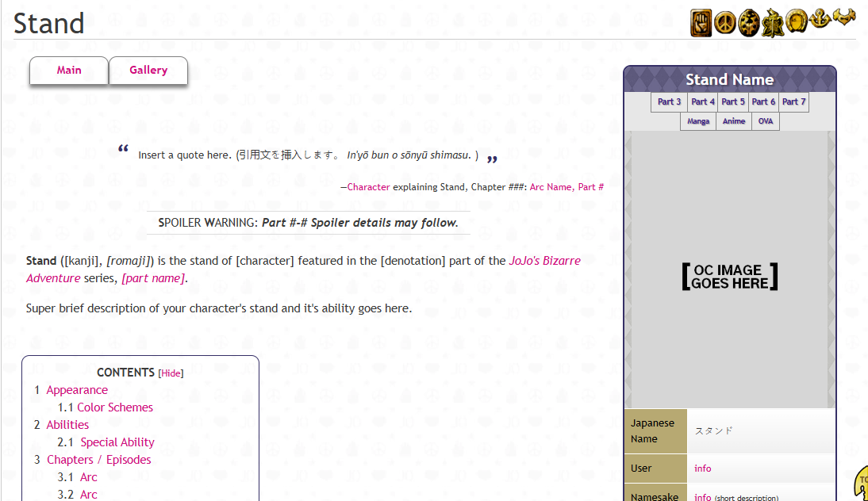Switch infobox image to Anime
The height and width of the screenshot is (501, 868).
pos(733,121)
